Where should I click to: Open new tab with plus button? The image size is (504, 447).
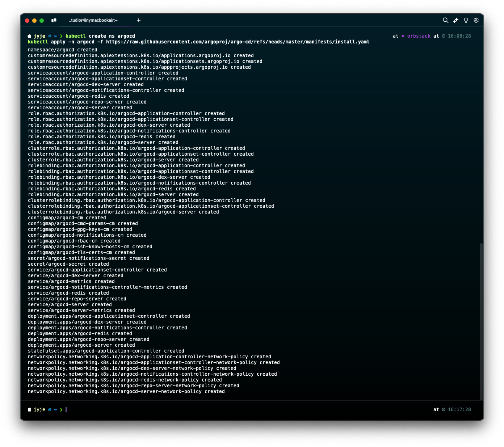139,20
